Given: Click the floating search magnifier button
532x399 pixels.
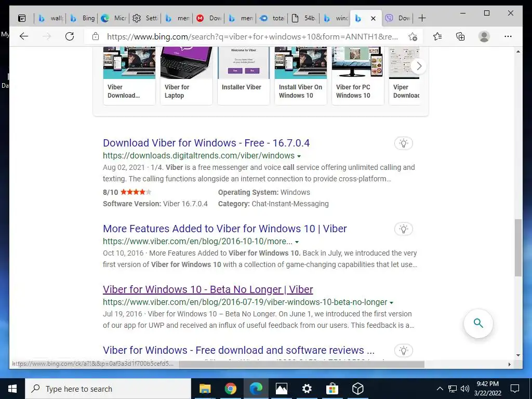Looking at the screenshot, I should pos(478,323).
